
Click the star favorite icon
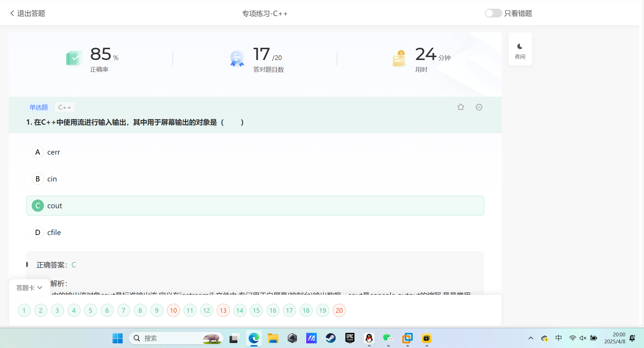(x=460, y=107)
